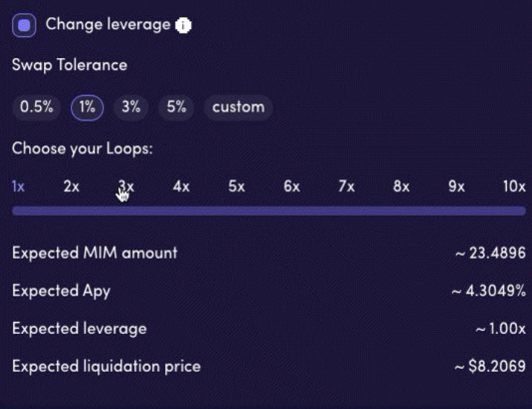Click the purple loops slider track
The width and height of the screenshot is (532, 409).
point(268,211)
